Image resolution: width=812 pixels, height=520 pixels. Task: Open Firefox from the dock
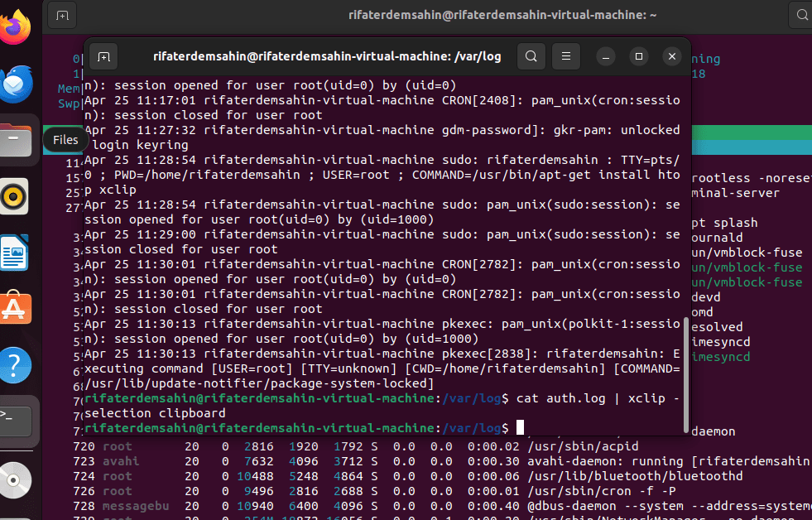pos(15,27)
